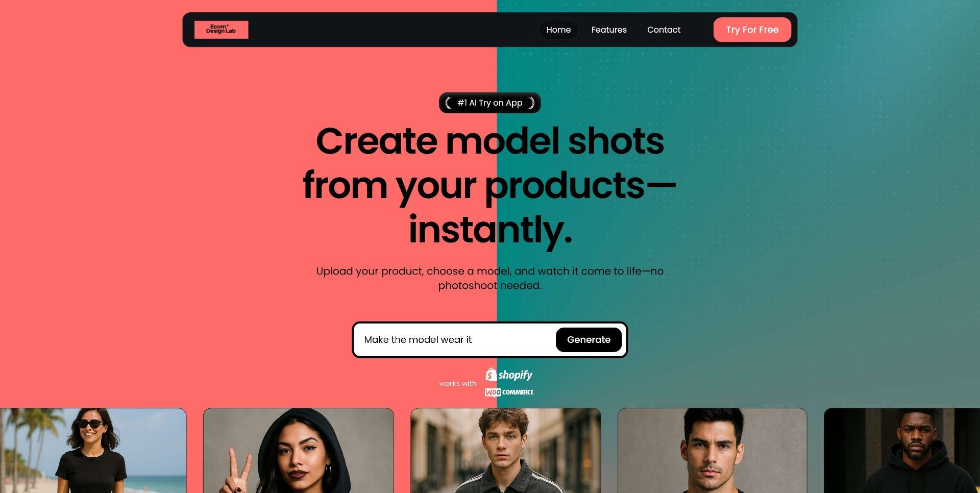Click the #1 AI Try on App badge

(x=490, y=103)
